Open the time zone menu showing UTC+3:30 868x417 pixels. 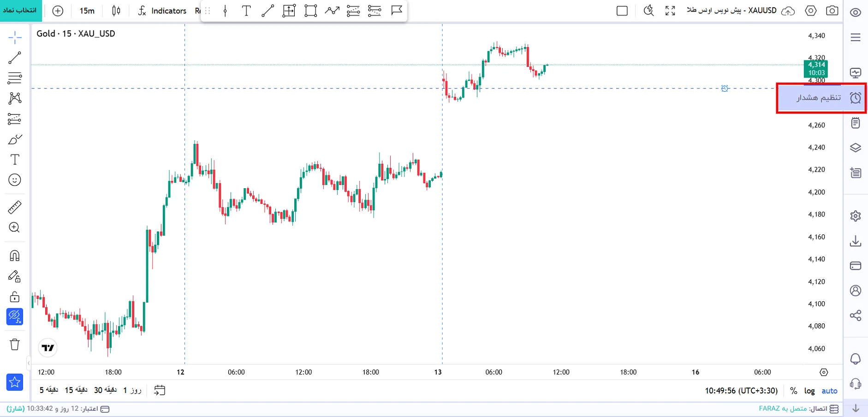coord(741,391)
